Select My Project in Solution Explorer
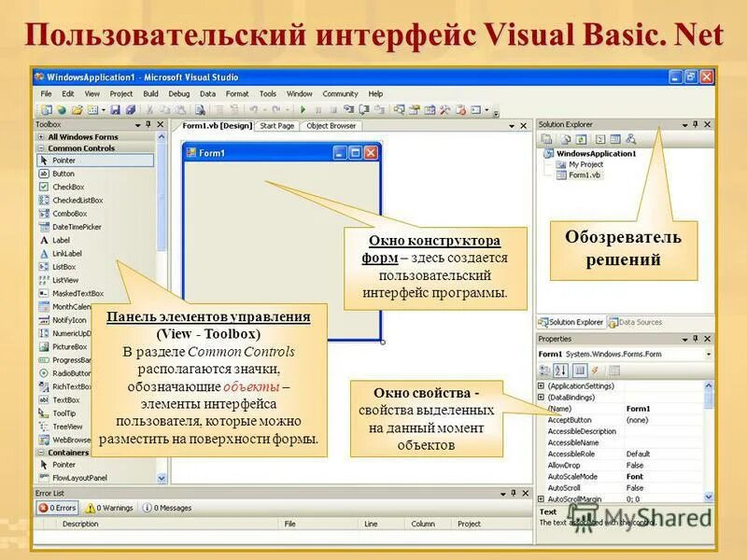 tap(586, 164)
